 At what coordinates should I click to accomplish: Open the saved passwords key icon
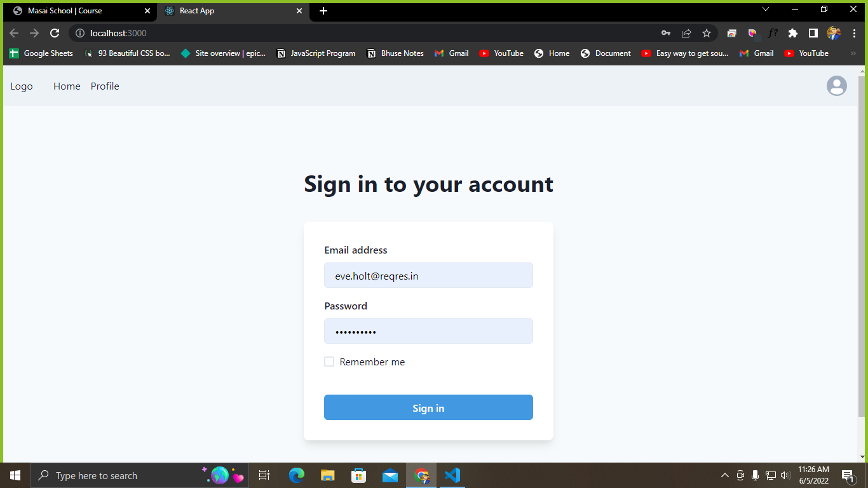tap(665, 33)
